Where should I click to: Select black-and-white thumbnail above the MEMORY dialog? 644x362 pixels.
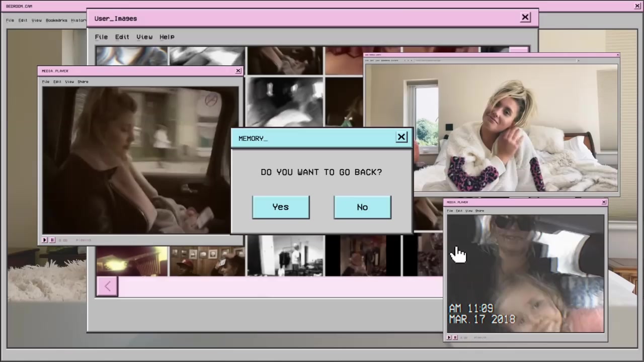click(x=285, y=102)
